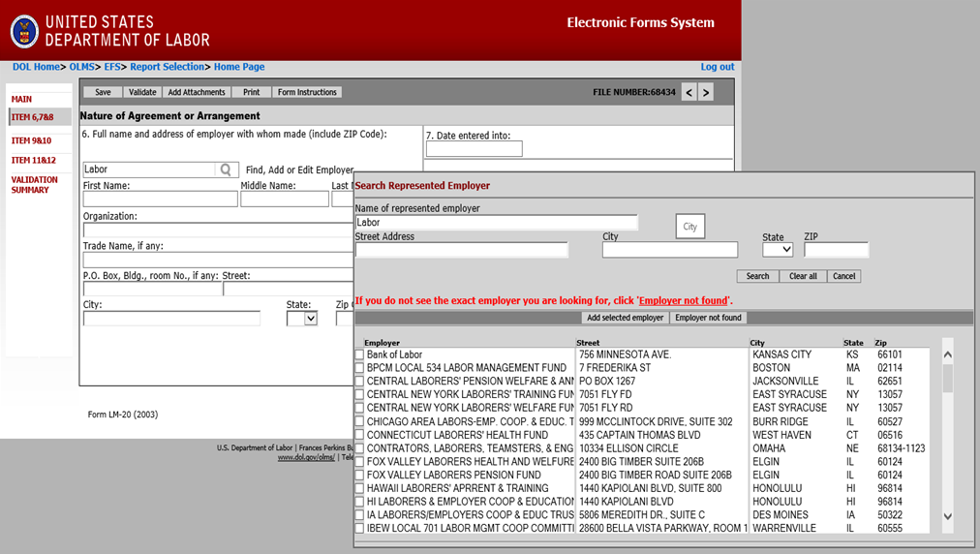Screen dimensions: 980x554
Task: Select ITEM 11&12 in sidebar
Action: point(34,160)
